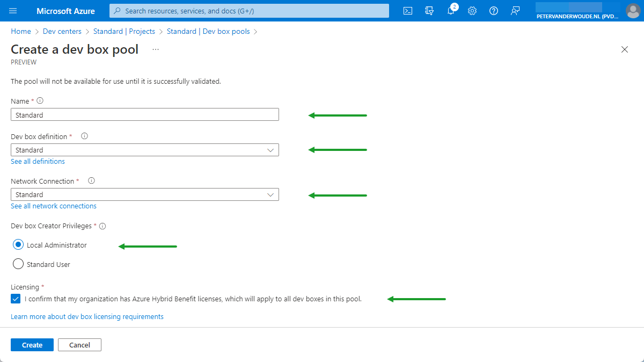Click the Feedback icon in header
The width and height of the screenshot is (644, 362).
(515, 11)
